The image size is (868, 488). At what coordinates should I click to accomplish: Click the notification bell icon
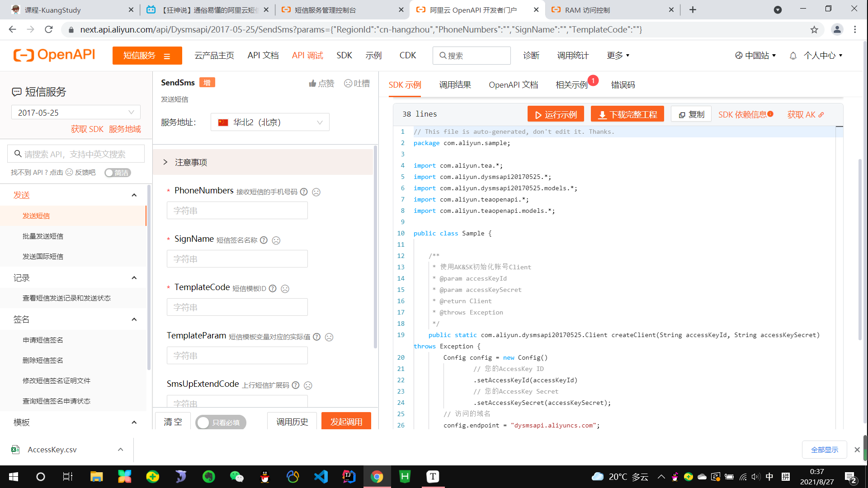point(793,56)
